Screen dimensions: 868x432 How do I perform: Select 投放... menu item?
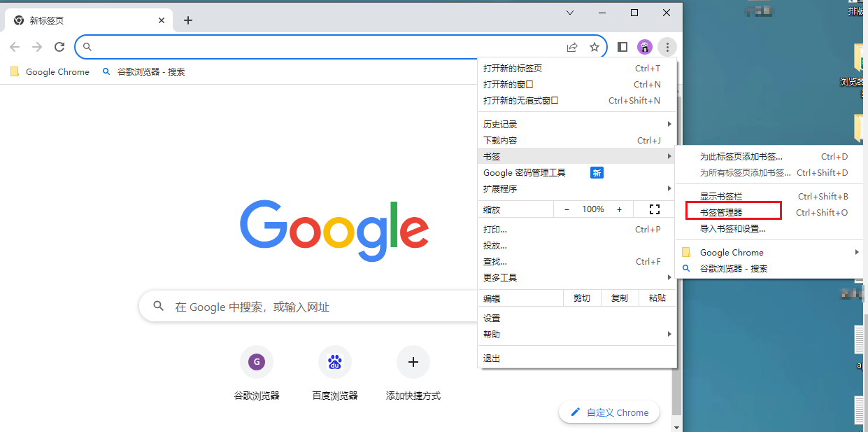(577, 245)
